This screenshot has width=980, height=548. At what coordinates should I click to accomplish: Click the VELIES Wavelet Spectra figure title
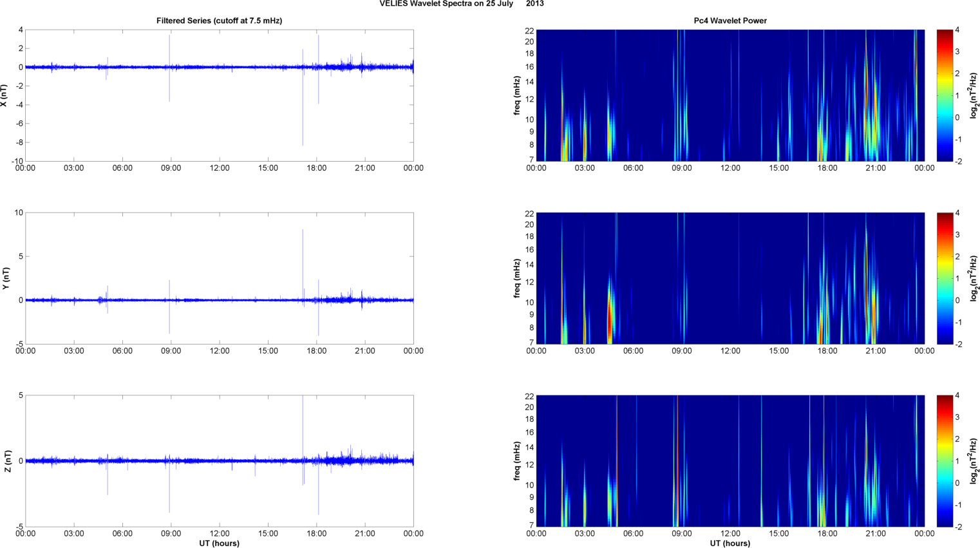(x=461, y=4)
